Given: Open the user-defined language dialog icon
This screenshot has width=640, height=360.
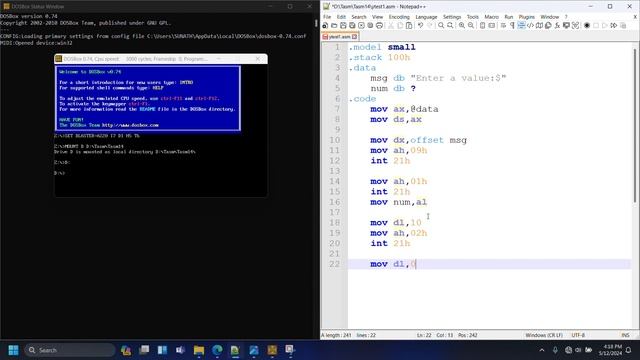Looking at the screenshot, I should click(x=530, y=25).
